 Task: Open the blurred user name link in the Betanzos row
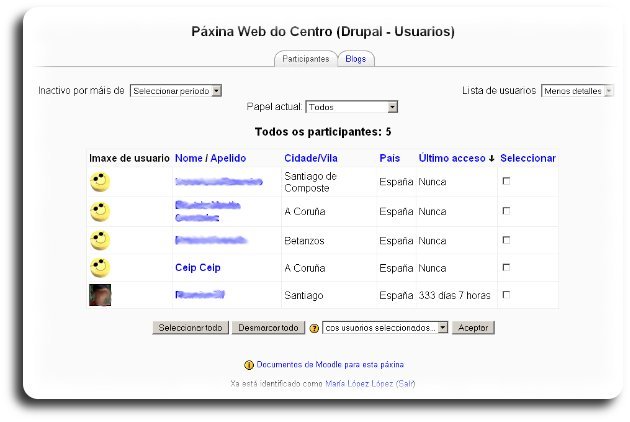click(x=211, y=240)
